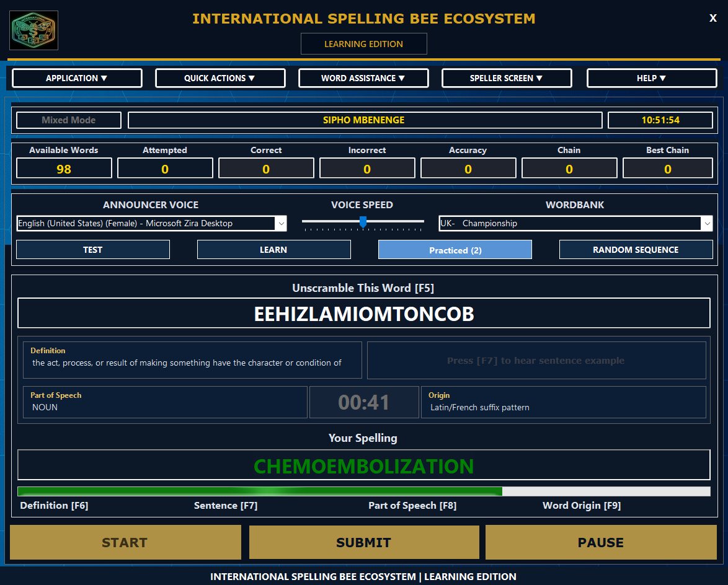Click the Definition [F6] hint label
Image resolution: width=728 pixels, height=585 pixels.
click(54, 505)
